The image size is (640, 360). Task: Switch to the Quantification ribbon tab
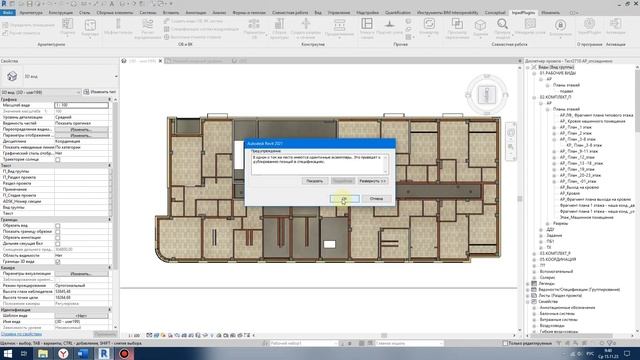click(398, 13)
